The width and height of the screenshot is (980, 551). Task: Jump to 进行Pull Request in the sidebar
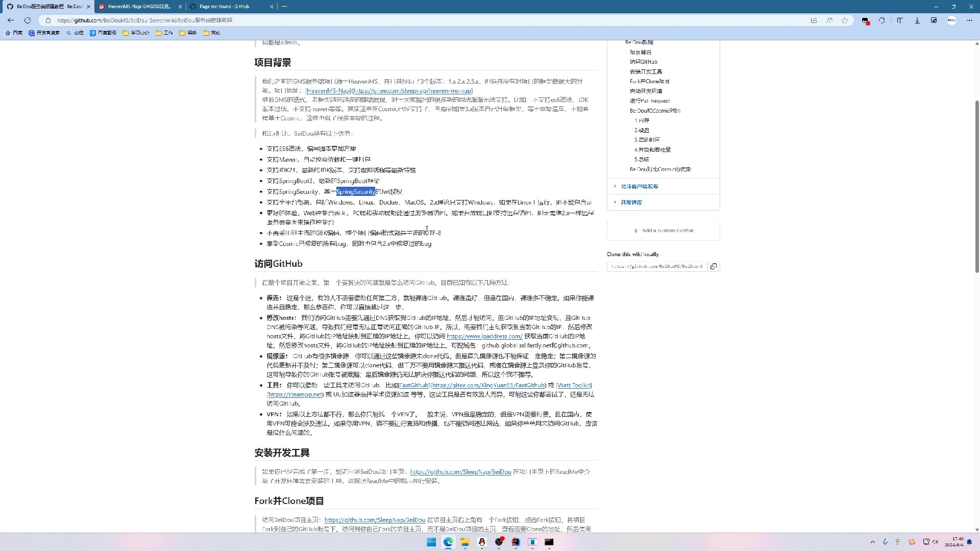point(650,101)
